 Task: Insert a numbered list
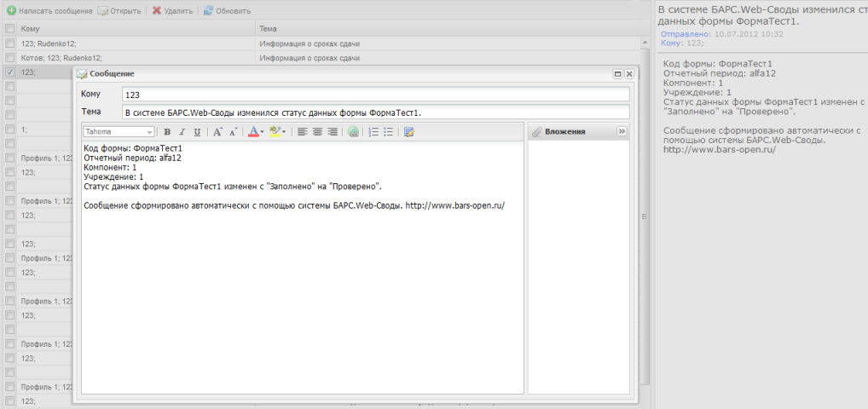point(373,132)
